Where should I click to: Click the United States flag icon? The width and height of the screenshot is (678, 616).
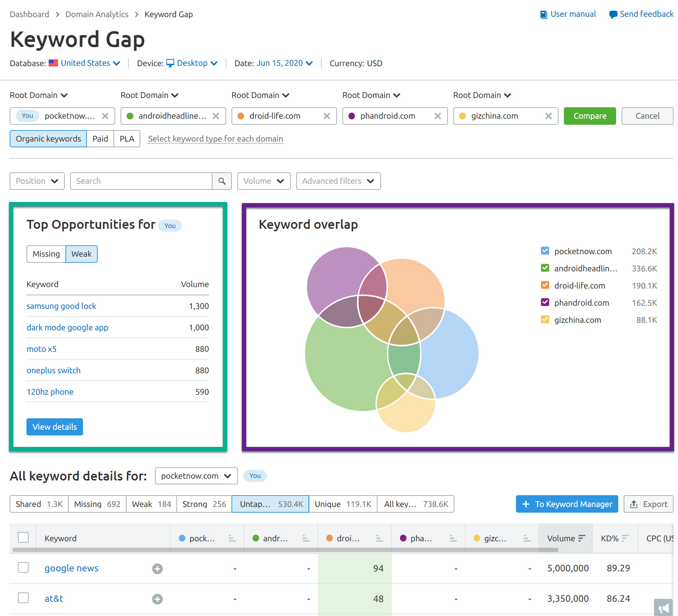click(53, 63)
